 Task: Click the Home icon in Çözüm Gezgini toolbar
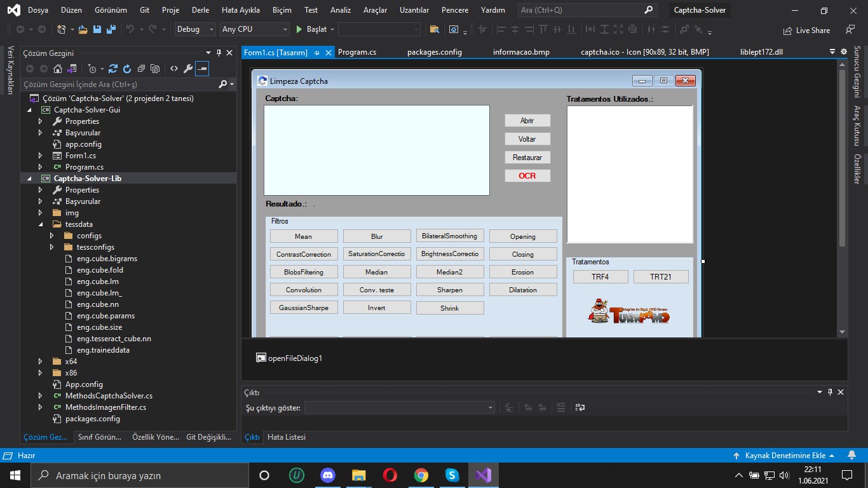[57, 69]
